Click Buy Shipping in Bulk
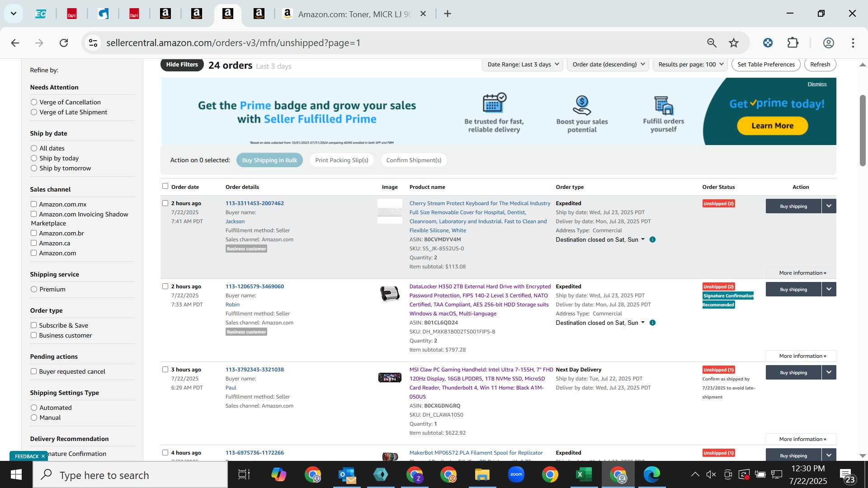Screen dimensions: 868x488 (269, 160)
